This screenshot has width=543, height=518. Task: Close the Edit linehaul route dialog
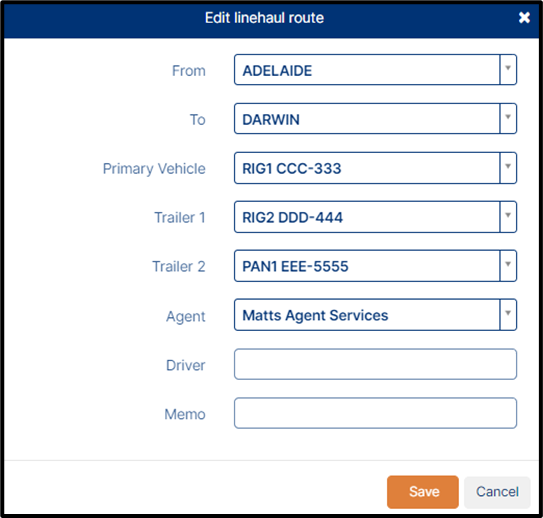(x=524, y=17)
